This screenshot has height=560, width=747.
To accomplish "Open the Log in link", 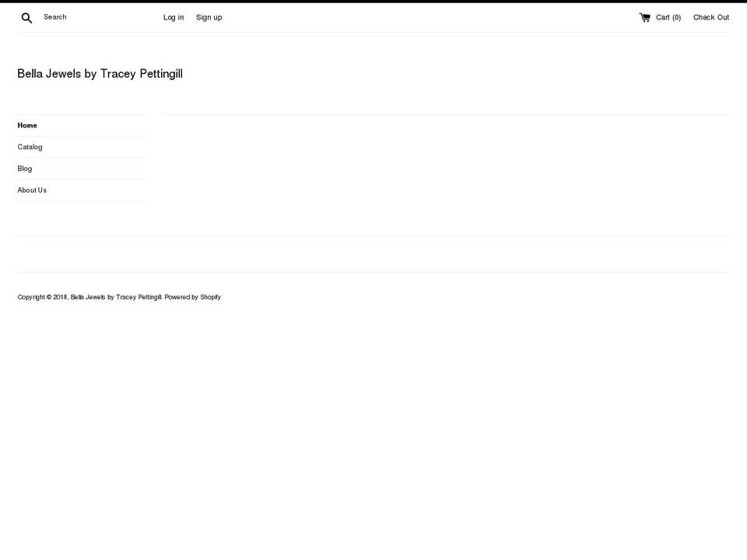I will tap(174, 17).
